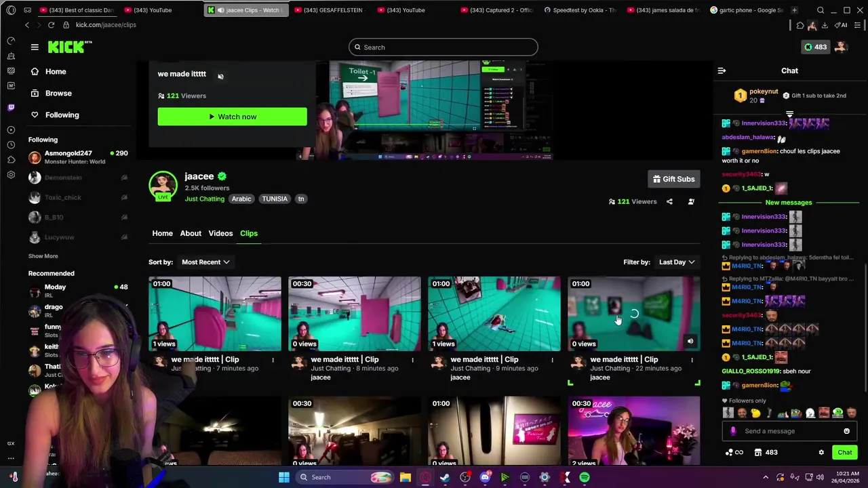Viewport: 868px width, 488px height.
Task: Open File Explorer from taskbar
Action: [405, 477]
